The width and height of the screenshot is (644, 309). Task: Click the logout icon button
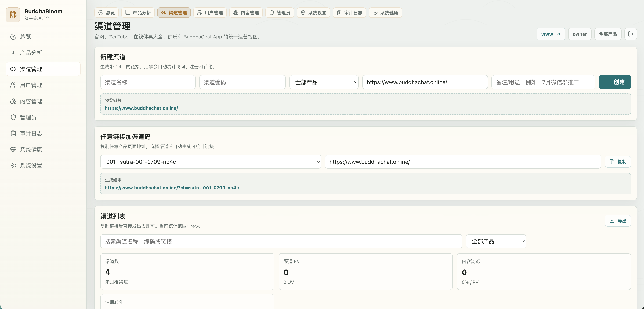tap(631, 34)
